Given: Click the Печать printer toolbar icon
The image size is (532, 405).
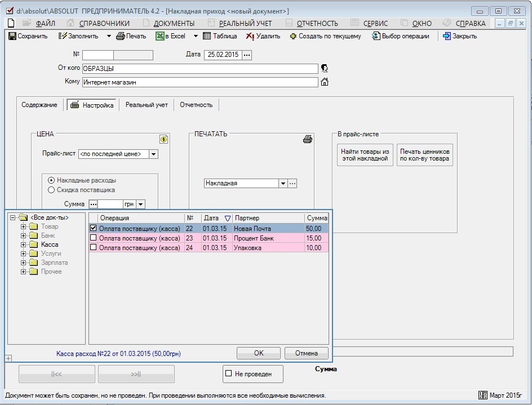Looking at the screenshot, I should (121, 36).
